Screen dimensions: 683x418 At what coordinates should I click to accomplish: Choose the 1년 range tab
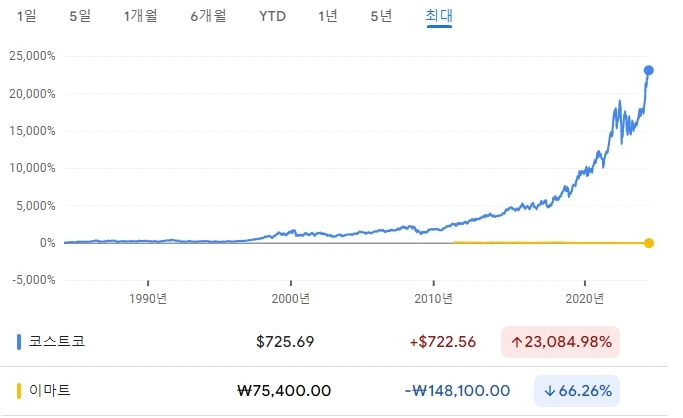[328, 16]
